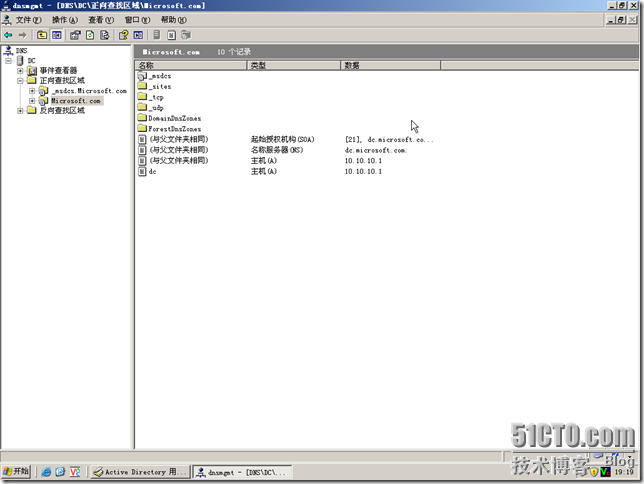Image resolution: width=644 pixels, height=484 pixels.
Task: Expand the 反向查找区域 node
Action: click(20, 111)
